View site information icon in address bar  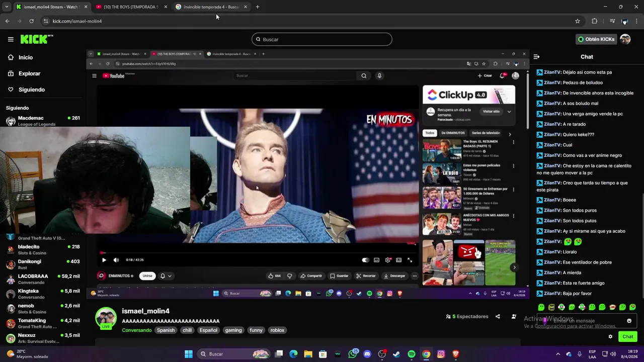pyautogui.click(x=46, y=21)
